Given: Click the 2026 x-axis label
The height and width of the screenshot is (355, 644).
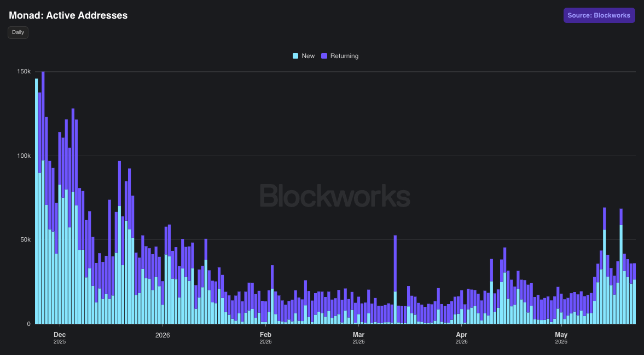Looking at the screenshot, I should click(x=163, y=335).
